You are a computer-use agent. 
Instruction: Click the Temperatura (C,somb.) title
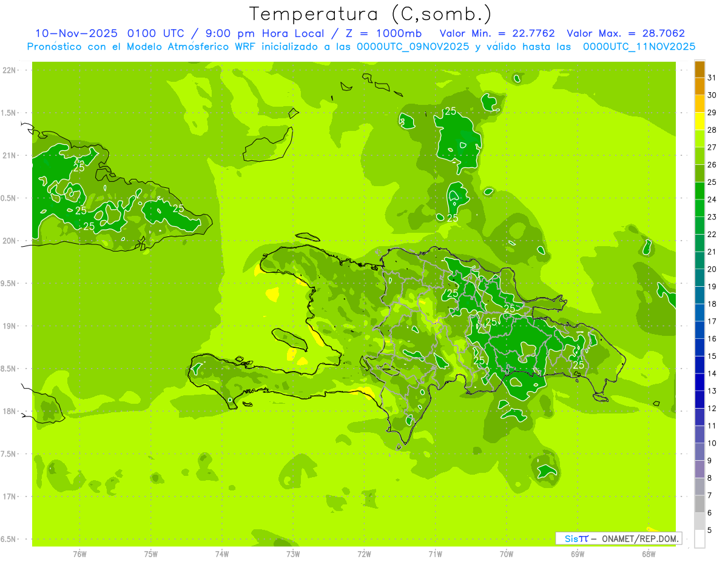tap(371, 13)
